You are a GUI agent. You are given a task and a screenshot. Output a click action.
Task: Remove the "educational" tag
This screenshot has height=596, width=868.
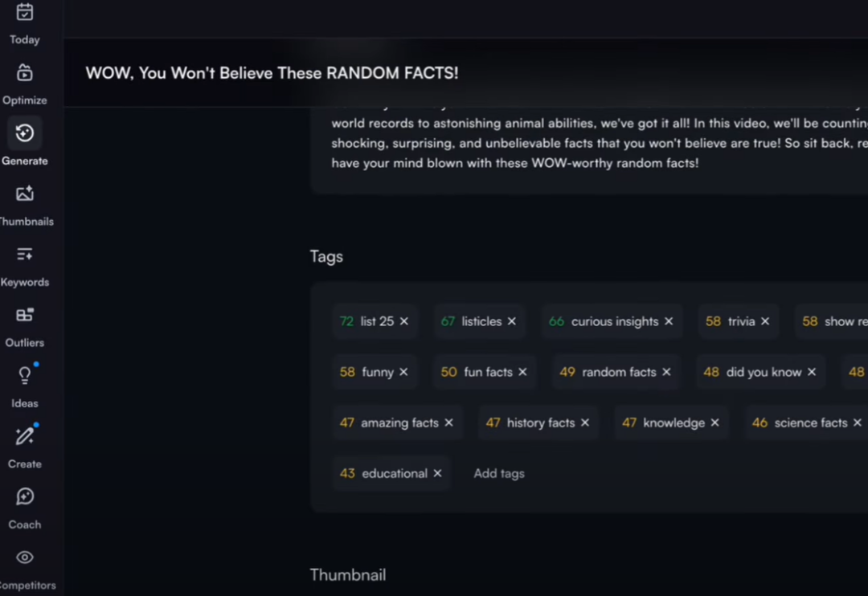[437, 473]
